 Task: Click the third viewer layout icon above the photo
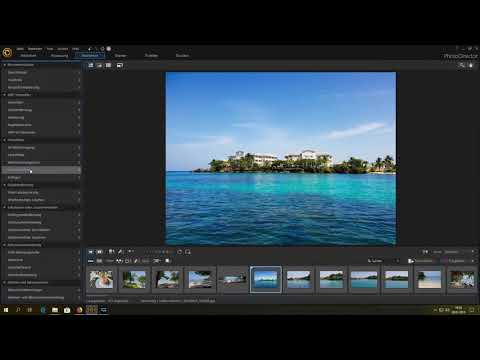tap(108, 65)
